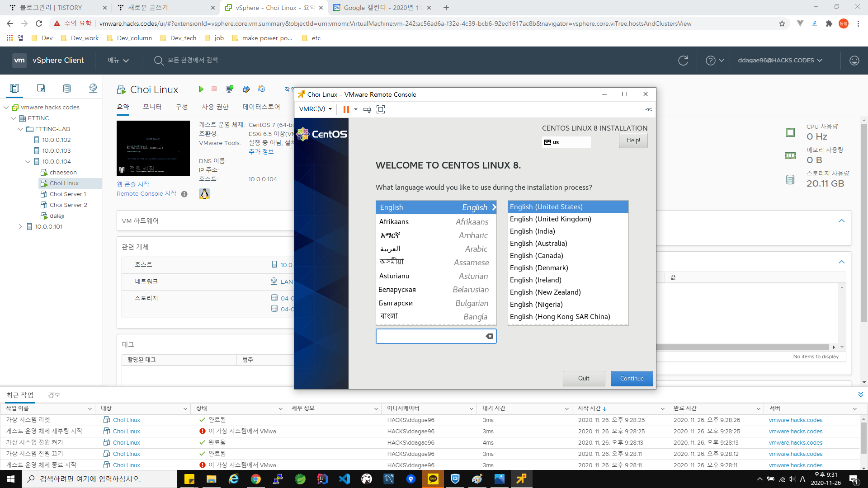This screenshot has height=488, width=868.
Task: Open KakaoTalk from the taskbar
Action: pyautogui.click(x=433, y=479)
